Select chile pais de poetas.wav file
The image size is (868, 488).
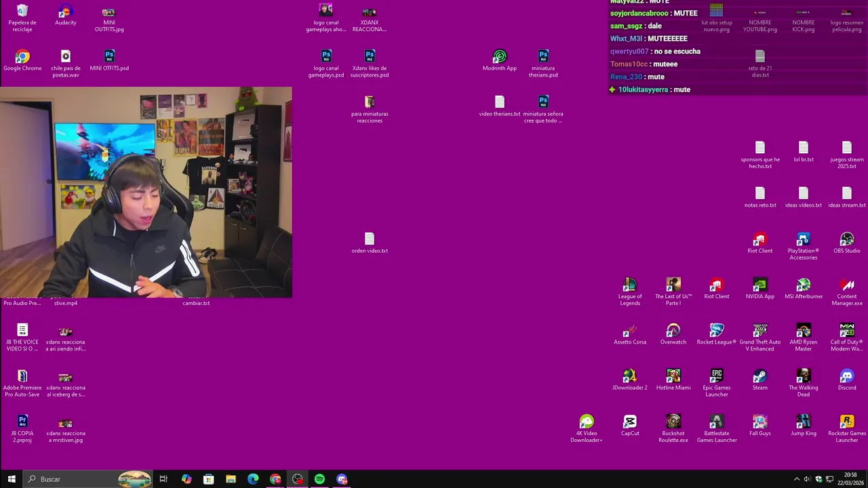pos(66,63)
